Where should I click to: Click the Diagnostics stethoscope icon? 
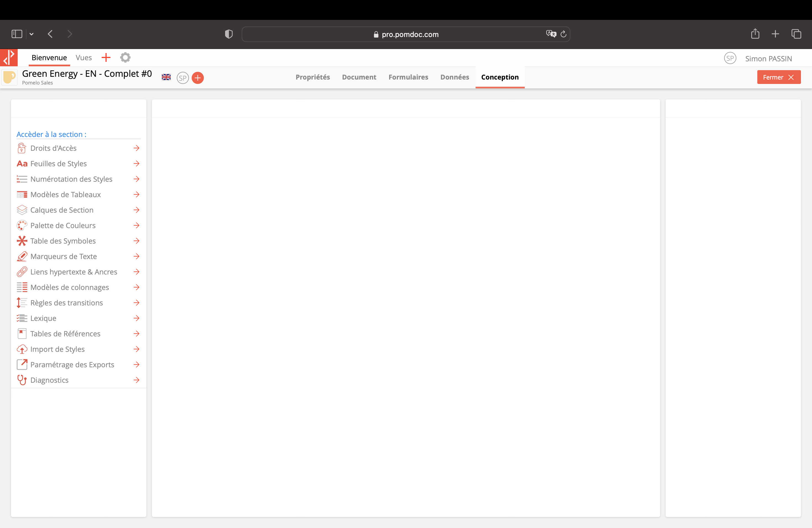tap(22, 380)
